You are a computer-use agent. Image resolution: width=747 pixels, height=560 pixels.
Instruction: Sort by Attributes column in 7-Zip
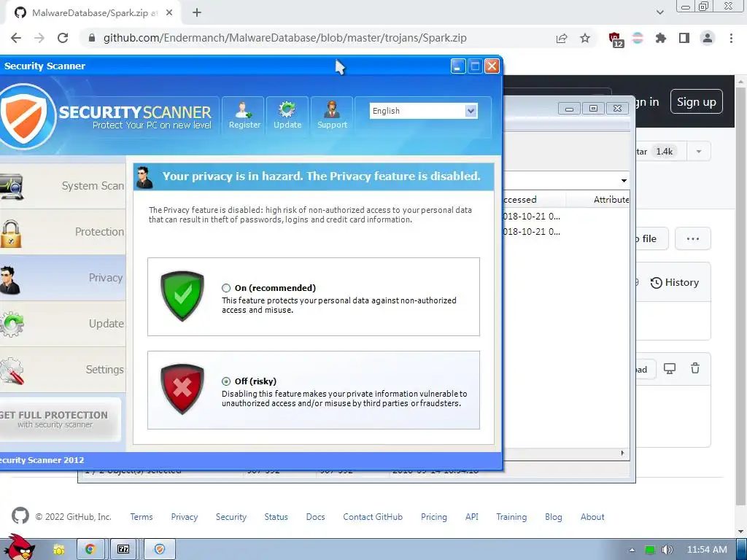click(x=611, y=200)
